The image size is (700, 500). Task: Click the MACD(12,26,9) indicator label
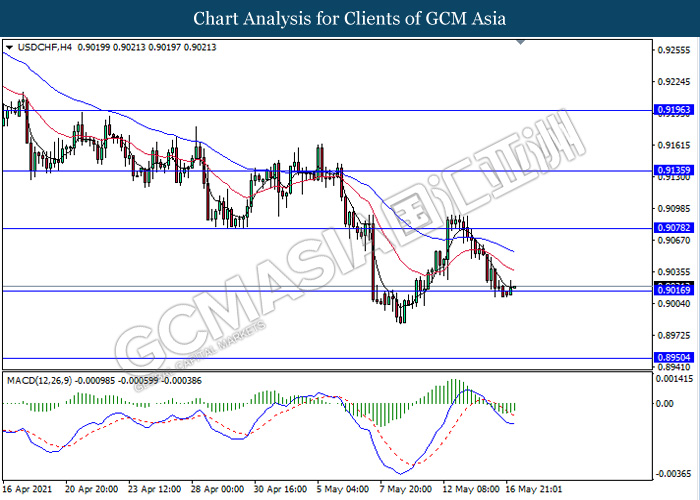tap(39, 381)
